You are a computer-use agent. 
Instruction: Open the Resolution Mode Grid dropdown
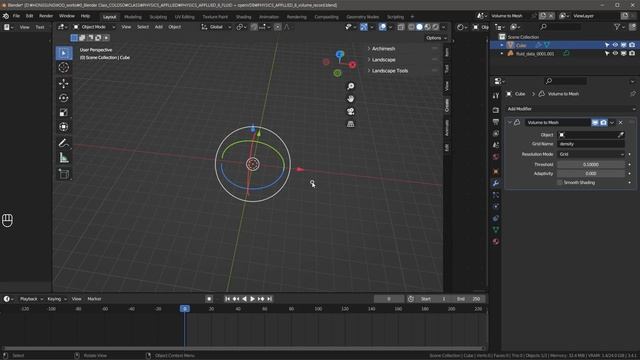pyautogui.click(x=591, y=154)
